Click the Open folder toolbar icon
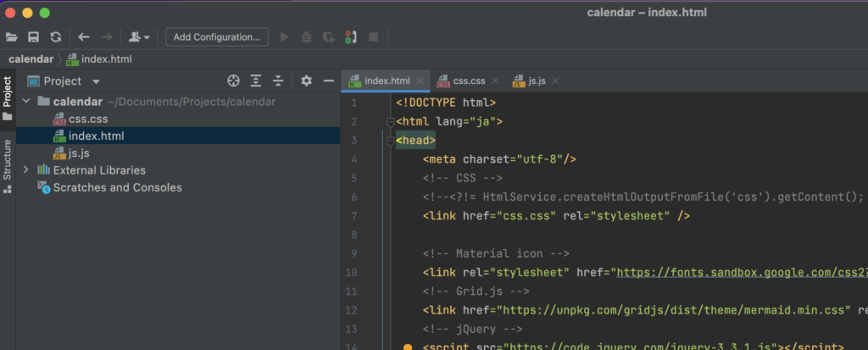 point(12,37)
